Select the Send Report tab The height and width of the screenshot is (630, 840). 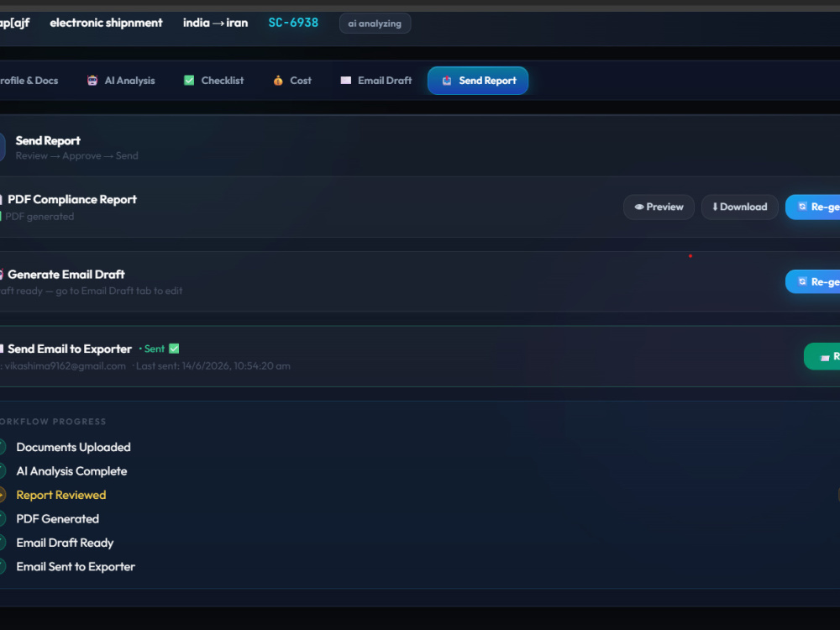point(478,81)
